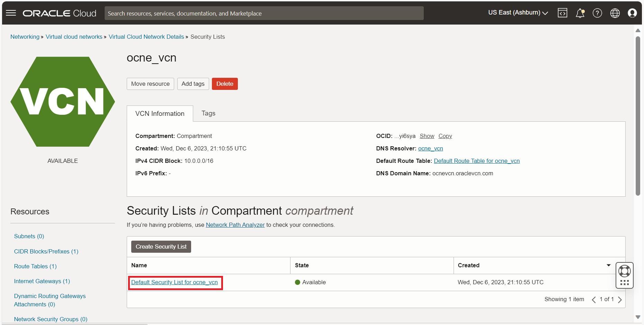Go to next page arrow
Screen dimensions: 644x325
pos(620,300)
